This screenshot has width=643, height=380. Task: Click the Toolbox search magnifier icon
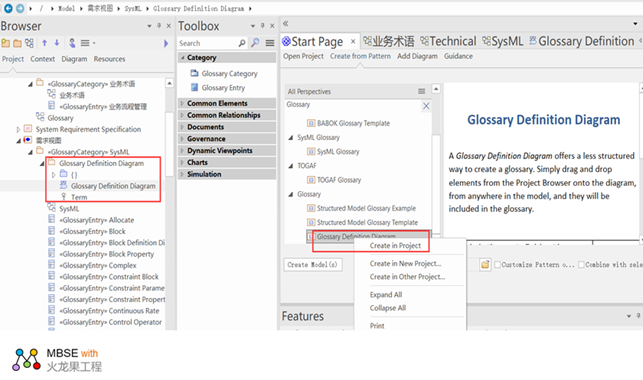pyautogui.click(x=242, y=43)
